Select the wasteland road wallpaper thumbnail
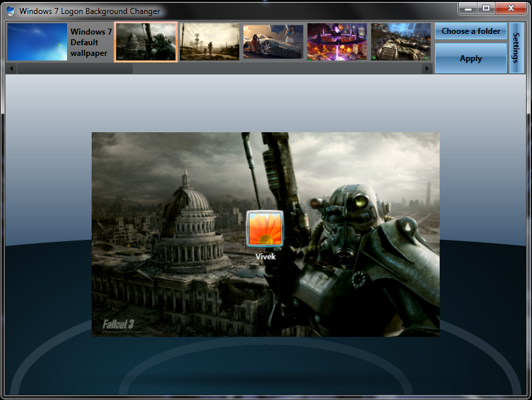The image size is (532, 400). (x=210, y=41)
